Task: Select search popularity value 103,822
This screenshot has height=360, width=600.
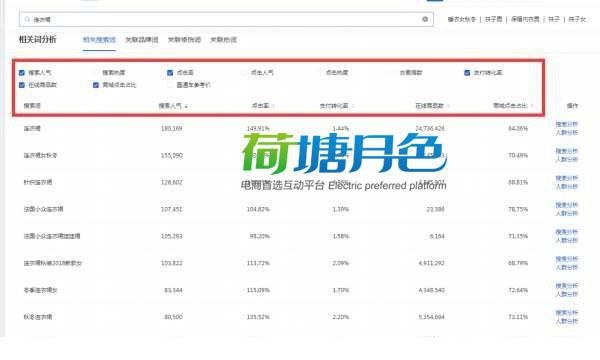Action: tap(171, 263)
